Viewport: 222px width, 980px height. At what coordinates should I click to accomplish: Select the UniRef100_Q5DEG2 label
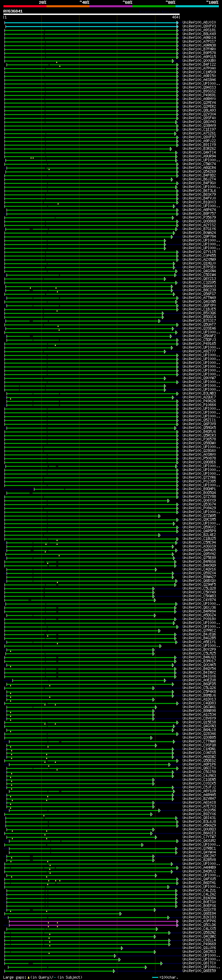point(199,760)
